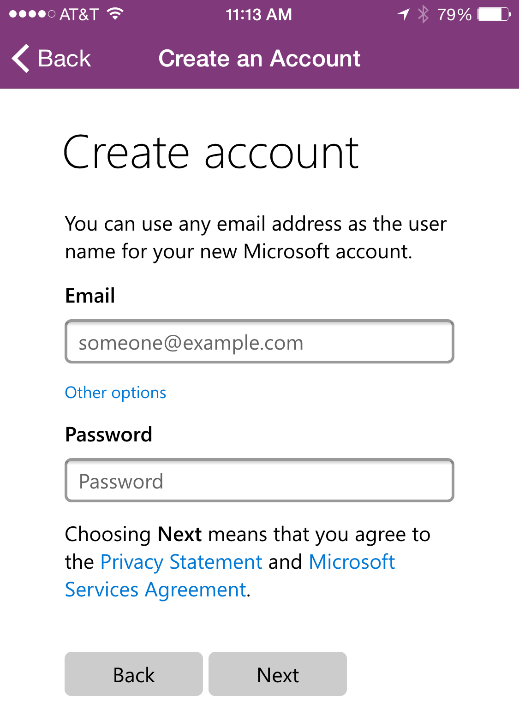Viewport: 519px width, 708px height.
Task: Click the Next button
Action: point(278,674)
